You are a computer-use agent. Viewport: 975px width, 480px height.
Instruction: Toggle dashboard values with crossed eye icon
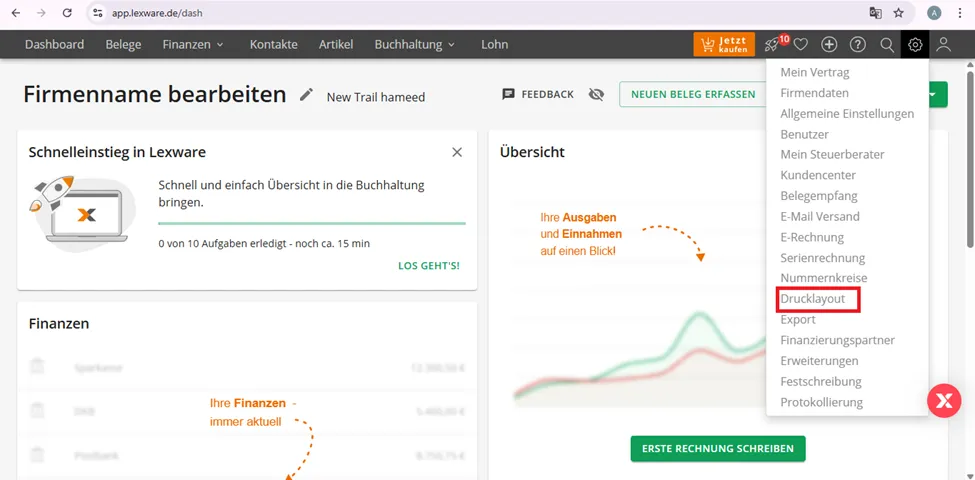coord(596,95)
